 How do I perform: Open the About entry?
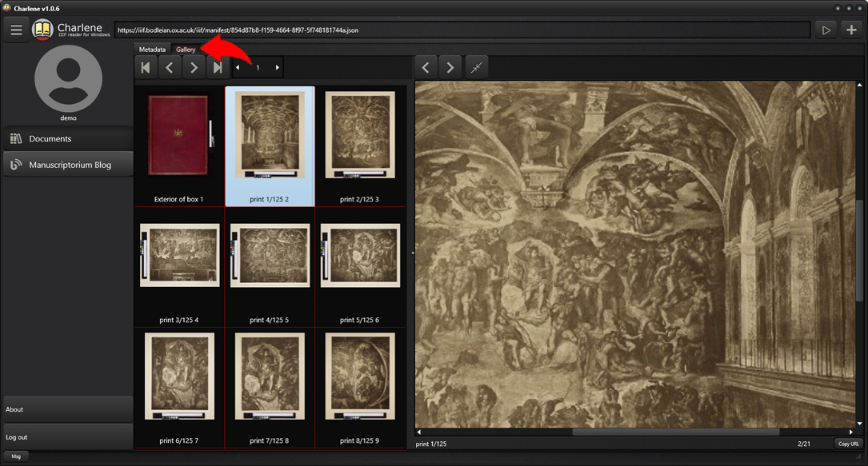coord(68,409)
